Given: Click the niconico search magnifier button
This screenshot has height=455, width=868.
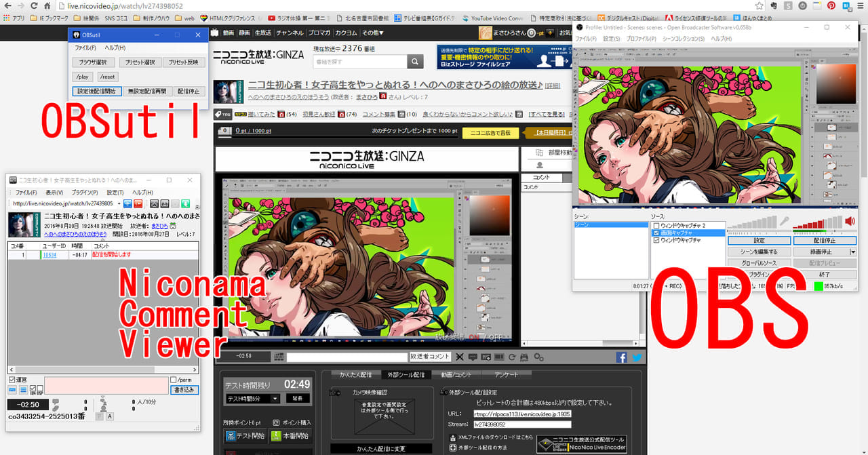Looking at the screenshot, I should (x=415, y=62).
